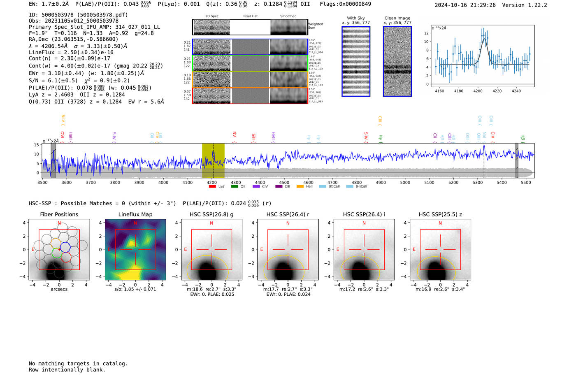Click the 'RA,Dec (23.063515,-0.586600)' line
Image resolution: width=576 pixels, height=392 pixels.
[74, 39]
